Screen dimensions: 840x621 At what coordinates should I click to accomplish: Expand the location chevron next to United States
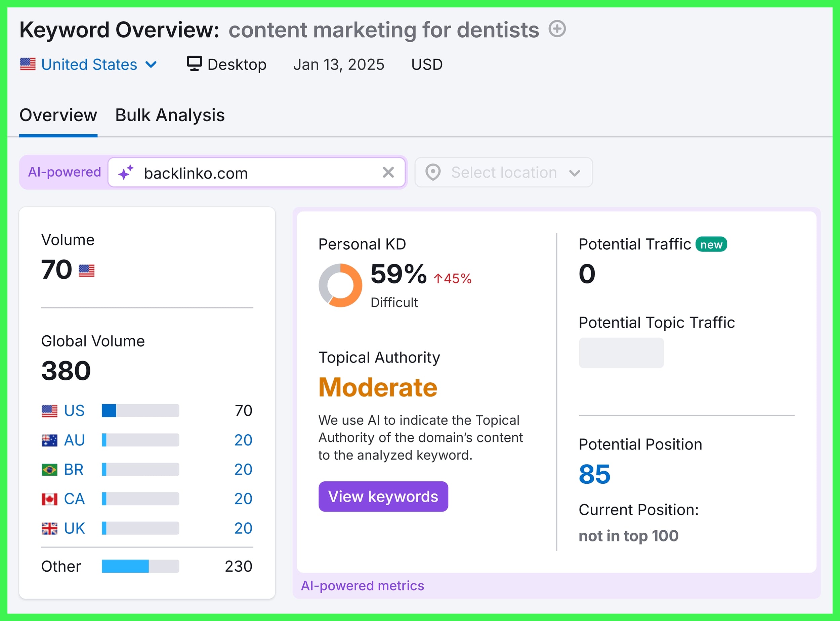coord(151,65)
